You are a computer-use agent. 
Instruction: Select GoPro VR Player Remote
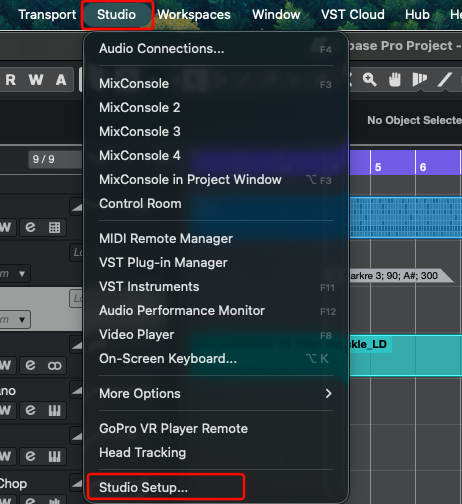(216, 429)
